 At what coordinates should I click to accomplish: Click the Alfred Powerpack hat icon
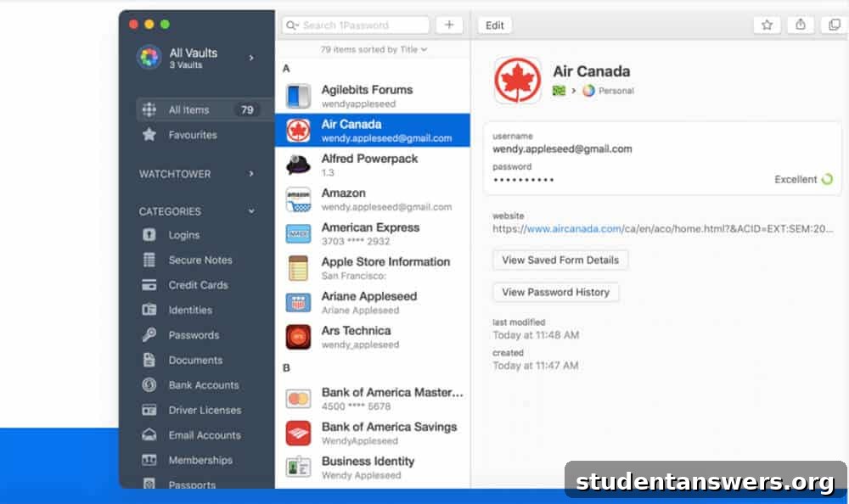(298, 165)
